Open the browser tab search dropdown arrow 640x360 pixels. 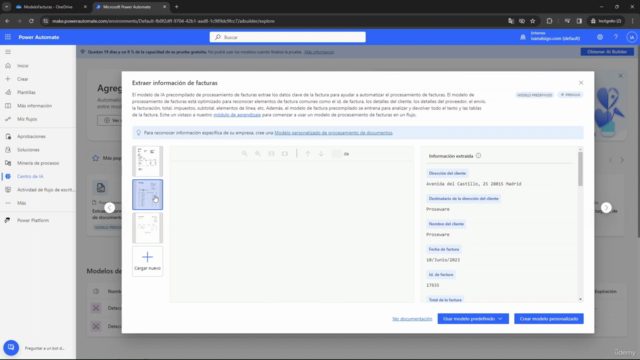7,7
